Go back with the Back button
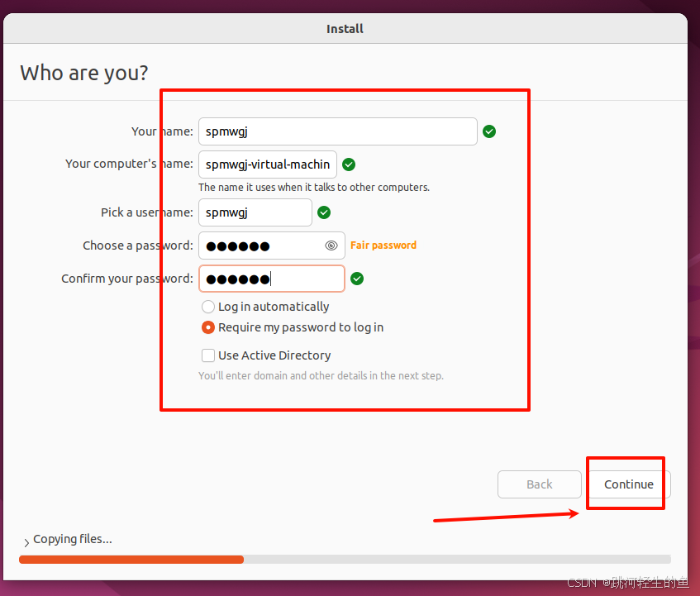 (540, 484)
